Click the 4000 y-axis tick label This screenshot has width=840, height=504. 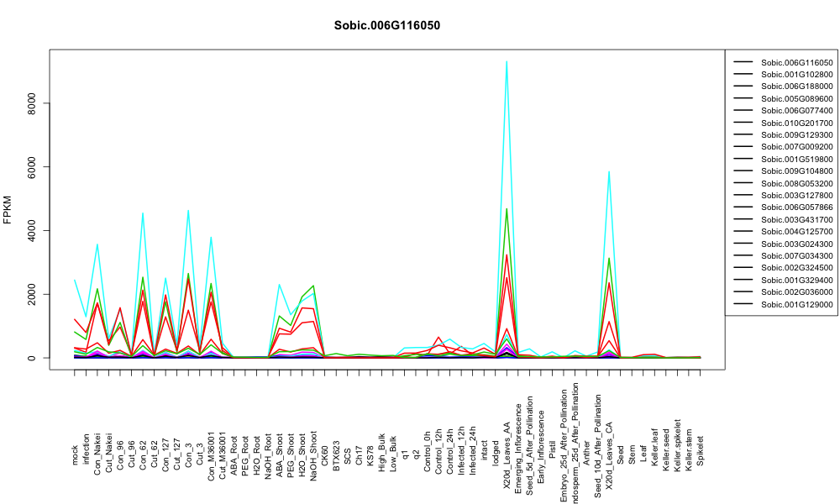pos(33,230)
